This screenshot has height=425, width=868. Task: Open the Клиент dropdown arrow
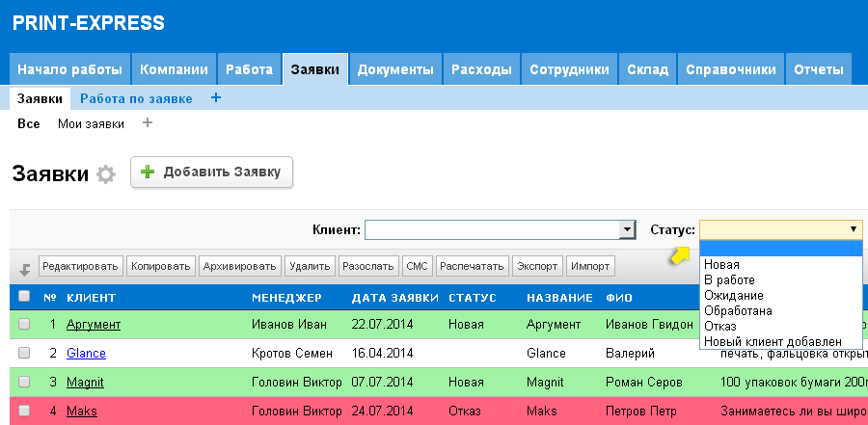(628, 229)
